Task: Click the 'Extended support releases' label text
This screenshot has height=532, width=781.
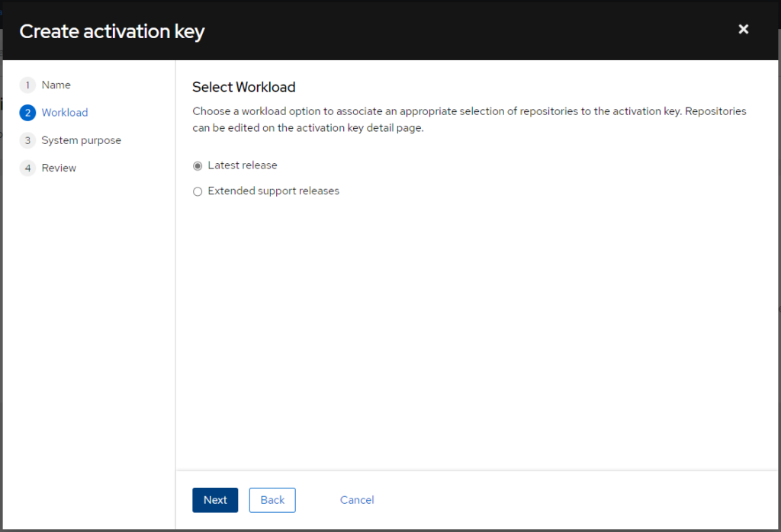Action: [x=273, y=191]
